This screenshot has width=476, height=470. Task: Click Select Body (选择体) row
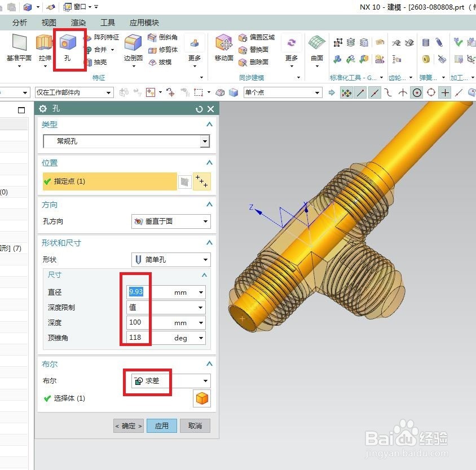pos(64,398)
